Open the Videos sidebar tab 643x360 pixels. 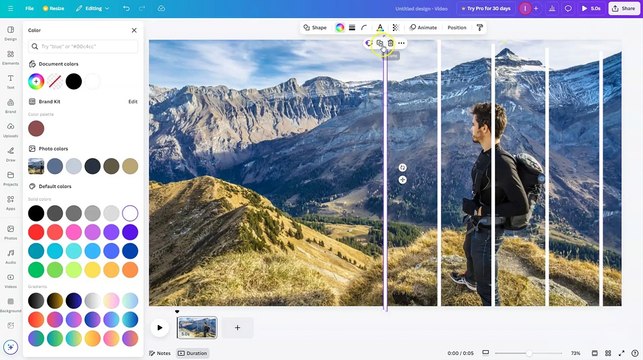pyautogui.click(x=11, y=280)
